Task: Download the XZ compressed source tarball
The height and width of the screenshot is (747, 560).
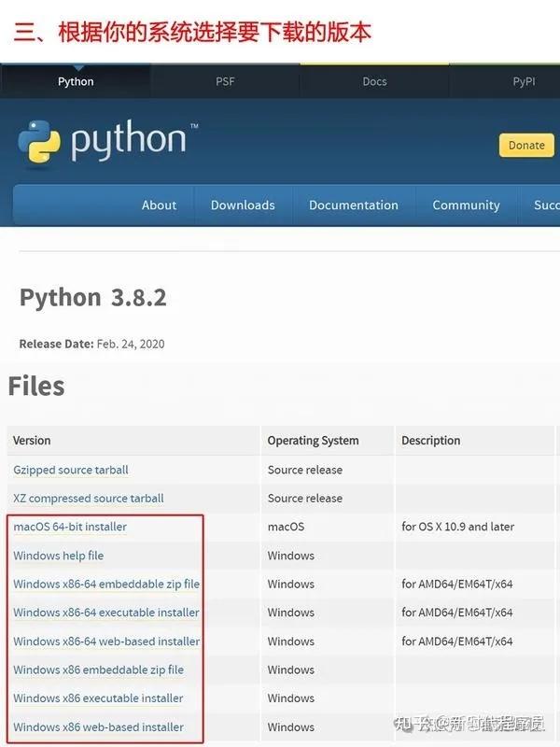Action: [x=88, y=498]
